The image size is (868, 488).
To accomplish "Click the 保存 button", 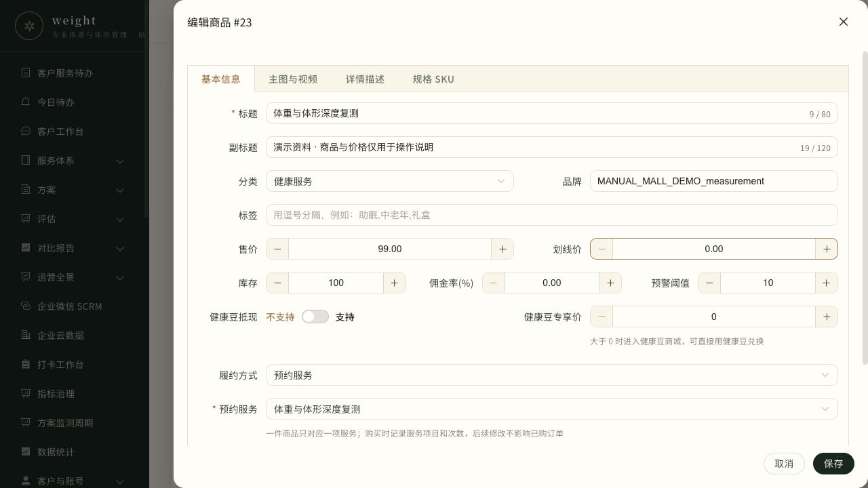I will coord(833,464).
